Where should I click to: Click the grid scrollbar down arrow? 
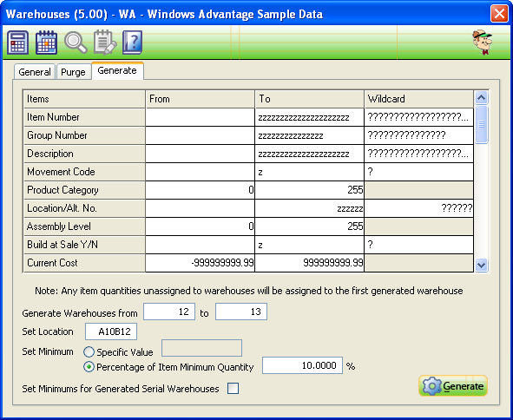pos(481,265)
